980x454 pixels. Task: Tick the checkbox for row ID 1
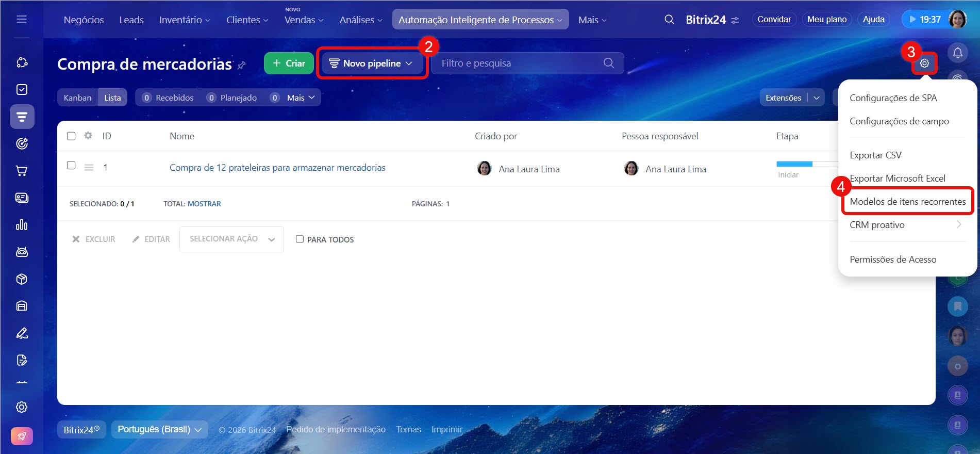click(x=72, y=166)
